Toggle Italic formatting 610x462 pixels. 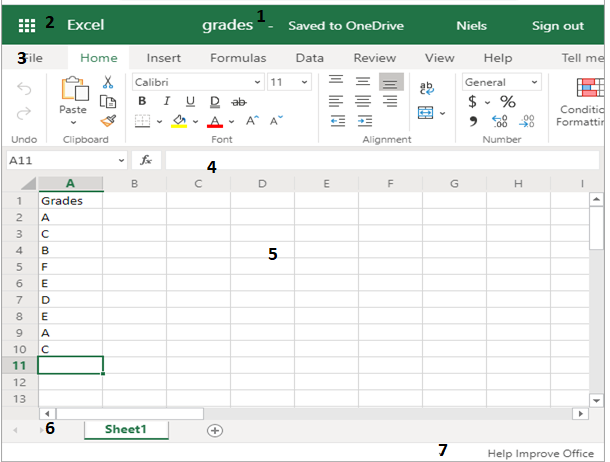166,102
